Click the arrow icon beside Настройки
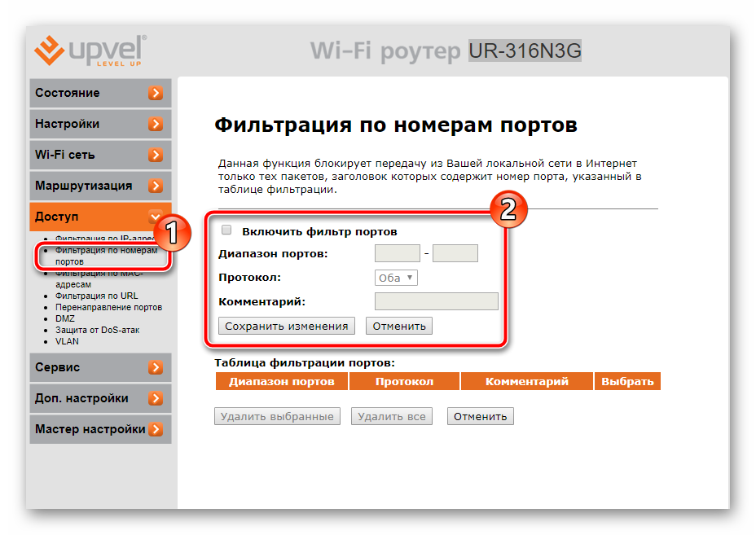This screenshot has height=535, width=756. click(x=156, y=124)
